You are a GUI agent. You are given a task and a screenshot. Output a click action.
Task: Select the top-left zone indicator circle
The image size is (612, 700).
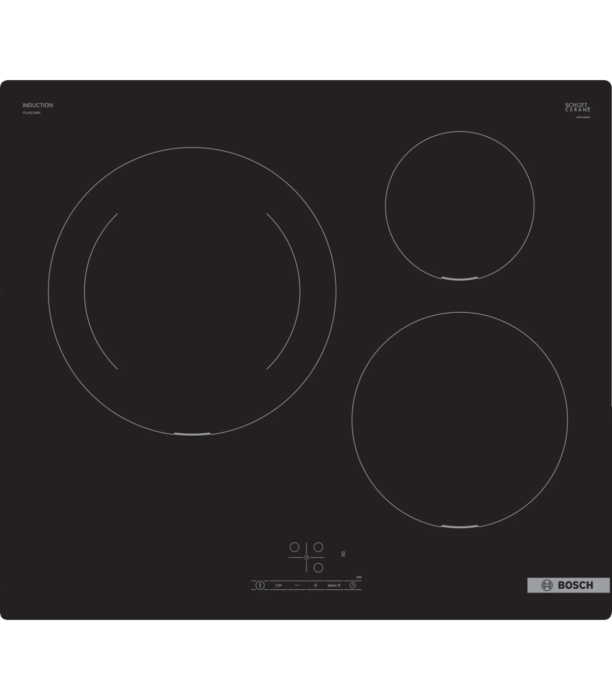coord(294,547)
